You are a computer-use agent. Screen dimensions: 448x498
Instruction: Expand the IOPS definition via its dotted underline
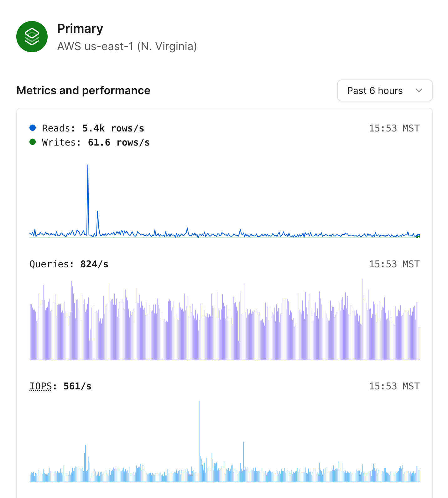coord(40,386)
